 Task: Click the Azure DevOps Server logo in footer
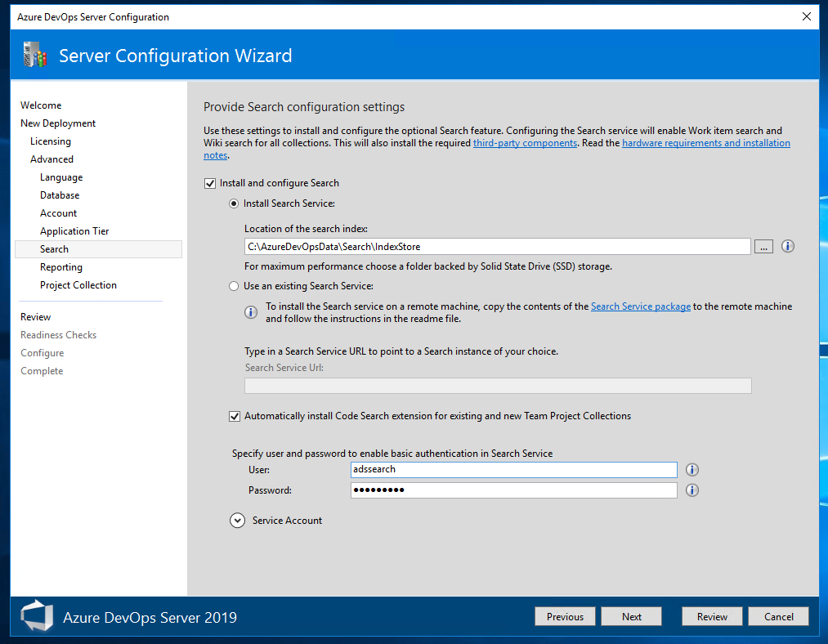pos(37,615)
